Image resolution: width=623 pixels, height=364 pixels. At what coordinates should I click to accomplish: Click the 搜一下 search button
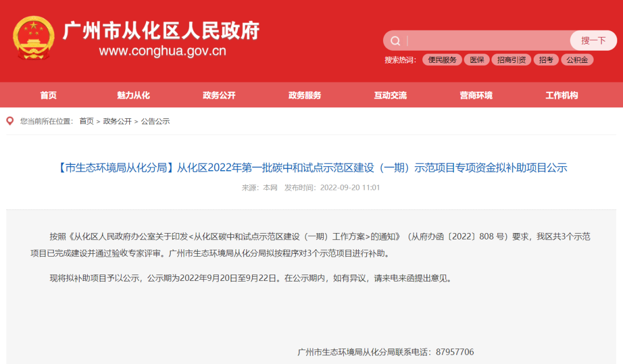click(x=593, y=40)
